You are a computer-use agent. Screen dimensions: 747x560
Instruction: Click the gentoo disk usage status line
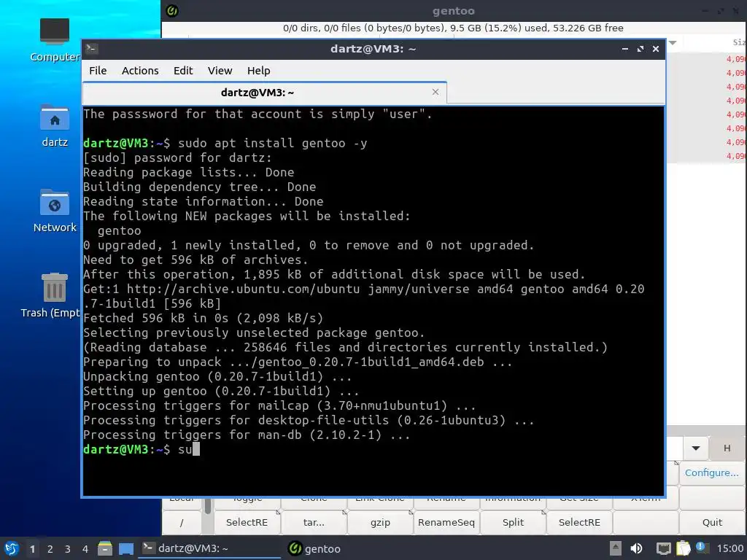tap(453, 28)
